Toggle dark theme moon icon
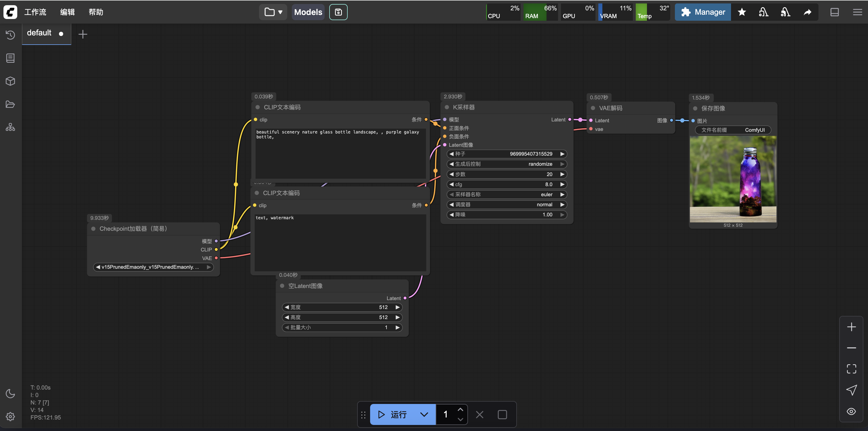 [x=10, y=393]
